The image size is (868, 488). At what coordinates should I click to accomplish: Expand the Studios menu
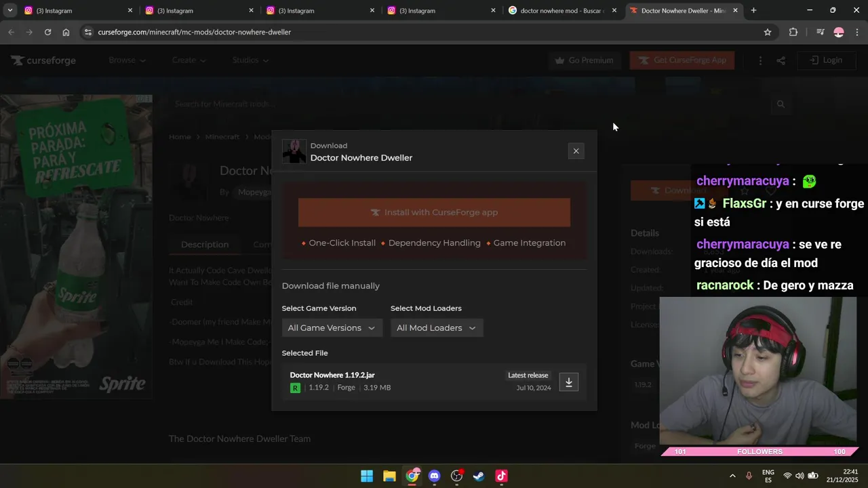pyautogui.click(x=250, y=60)
